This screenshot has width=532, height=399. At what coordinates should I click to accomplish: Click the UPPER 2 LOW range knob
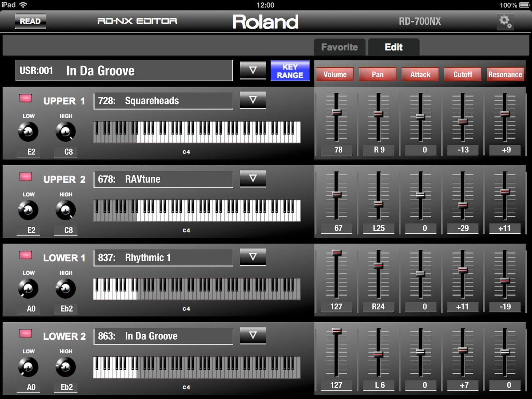click(x=28, y=210)
